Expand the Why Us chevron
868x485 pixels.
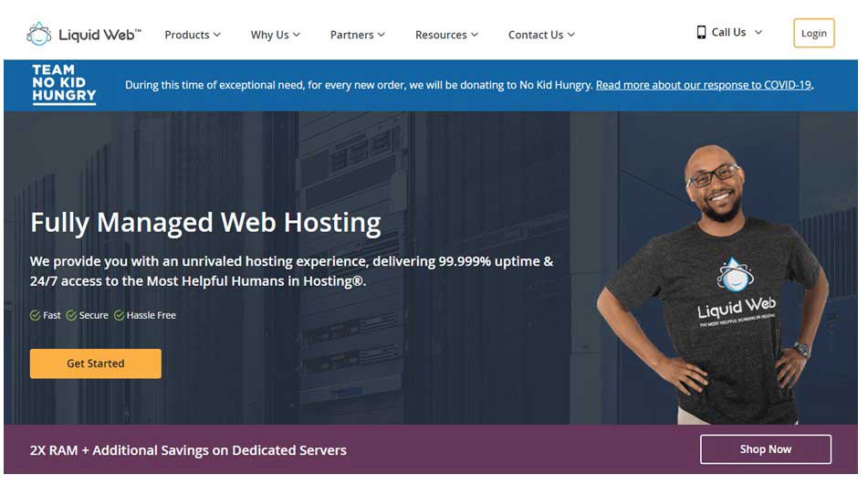[297, 35]
